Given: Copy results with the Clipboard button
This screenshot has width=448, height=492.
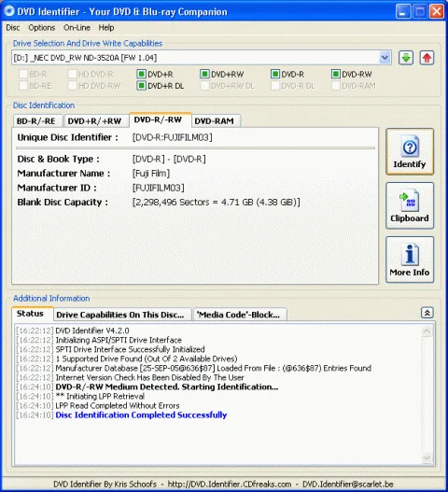Looking at the screenshot, I should (x=410, y=205).
